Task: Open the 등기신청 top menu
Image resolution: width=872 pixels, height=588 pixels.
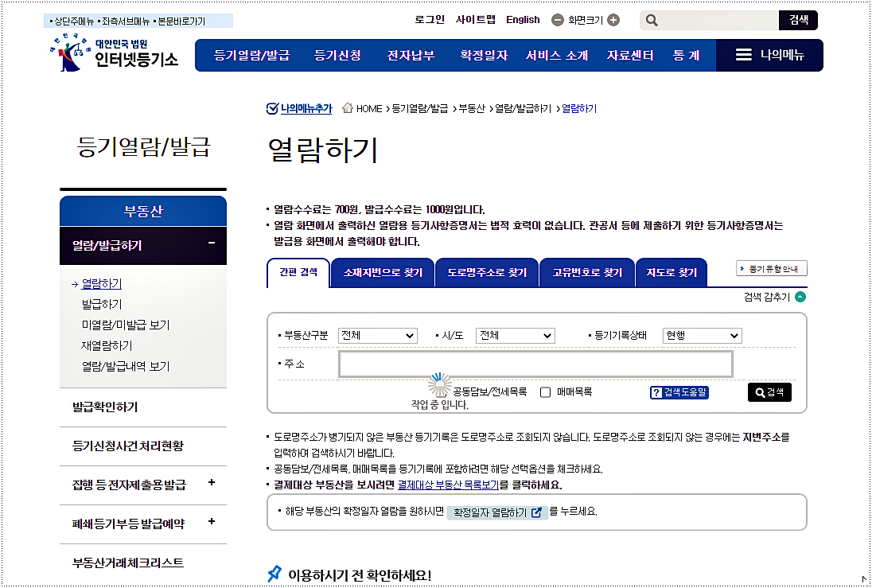Action: point(337,55)
